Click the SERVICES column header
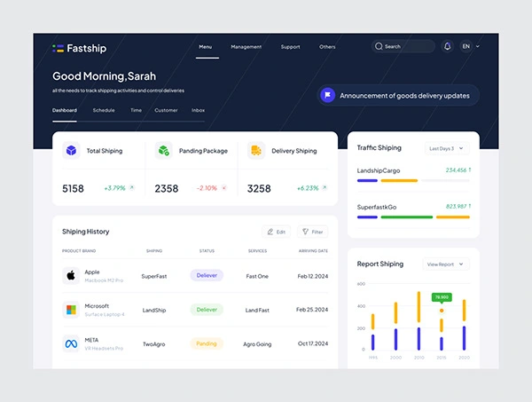Screen dimensions: 532x402 click(257, 251)
